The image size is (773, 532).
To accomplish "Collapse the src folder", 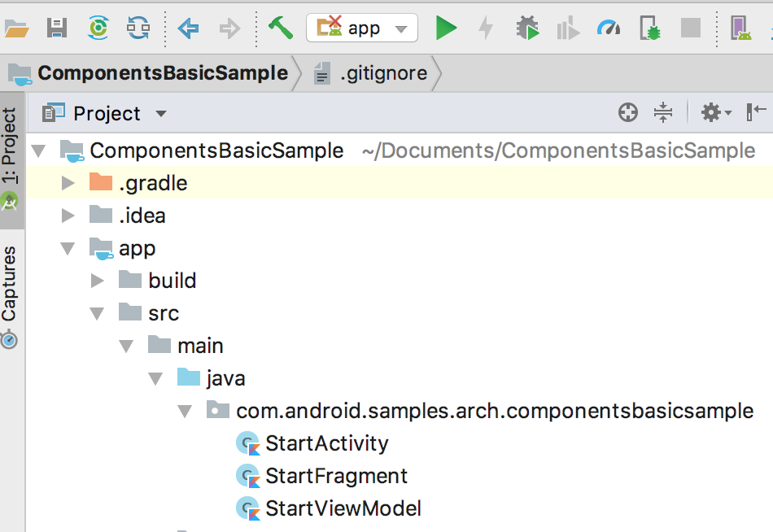I will pyautogui.click(x=97, y=313).
